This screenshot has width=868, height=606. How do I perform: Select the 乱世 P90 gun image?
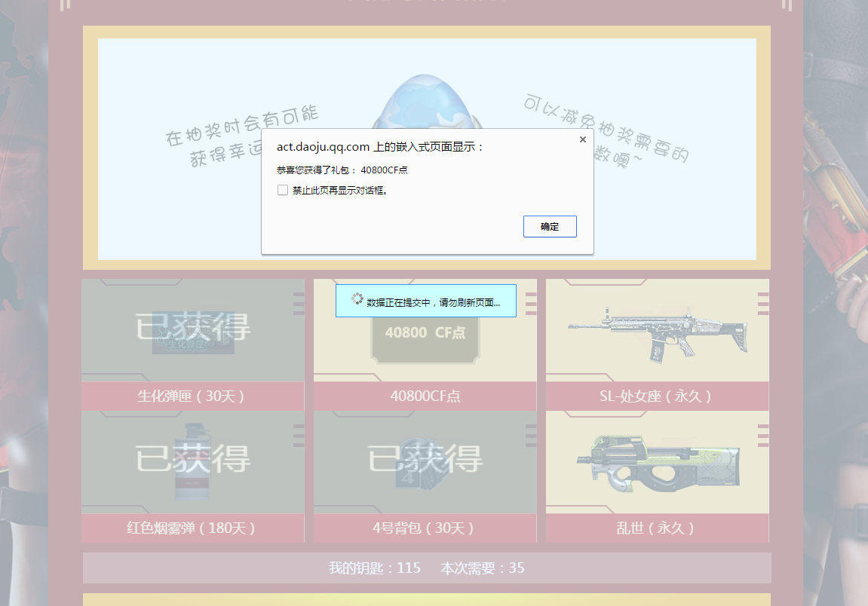click(658, 464)
